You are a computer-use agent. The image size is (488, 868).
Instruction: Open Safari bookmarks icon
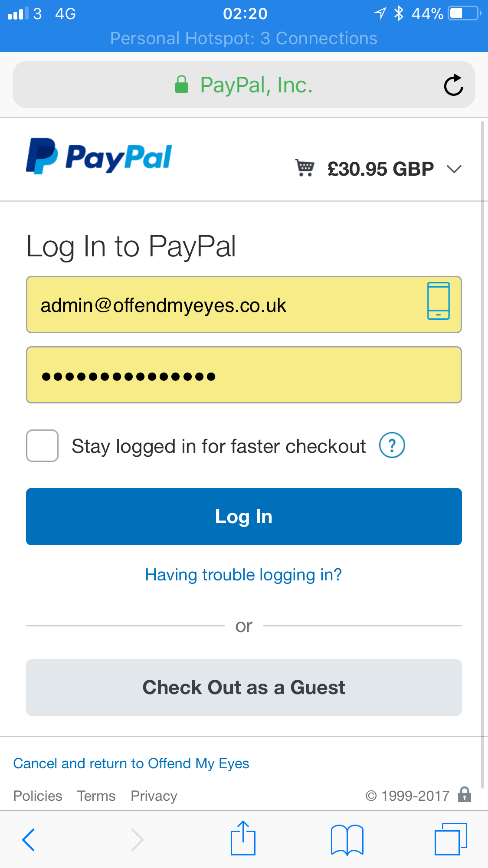click(x=347, y=840)
